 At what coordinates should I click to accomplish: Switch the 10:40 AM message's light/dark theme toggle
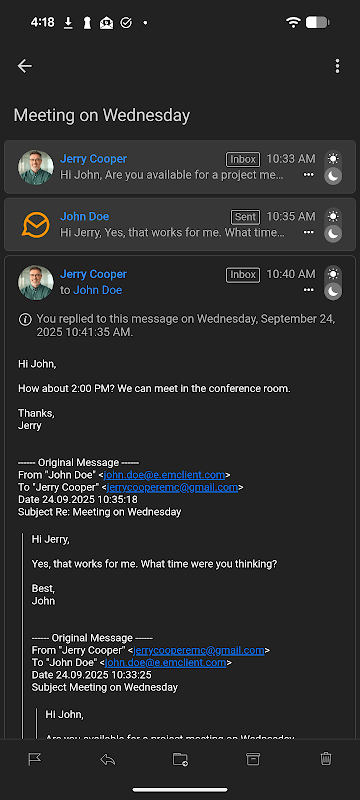pos(333,283)
